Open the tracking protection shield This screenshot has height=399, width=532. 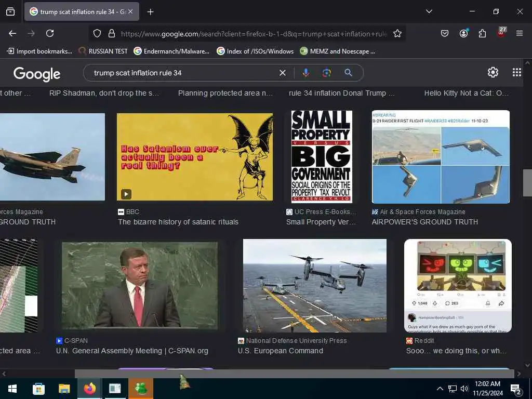[97, 33]
